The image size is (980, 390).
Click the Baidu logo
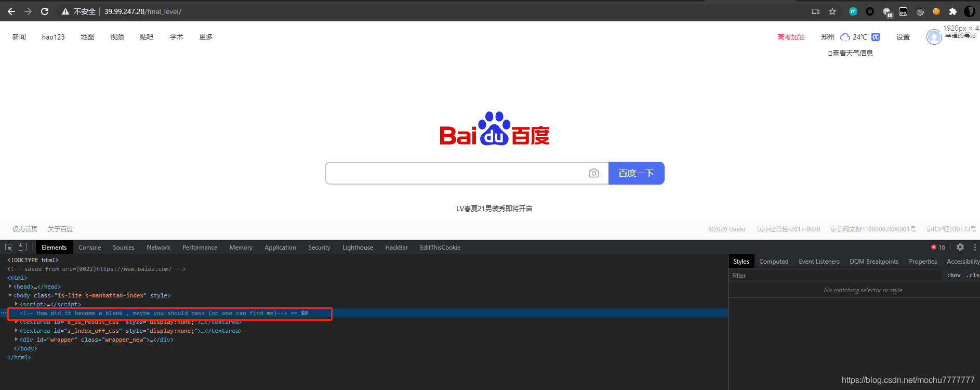[x=494, y=128]
